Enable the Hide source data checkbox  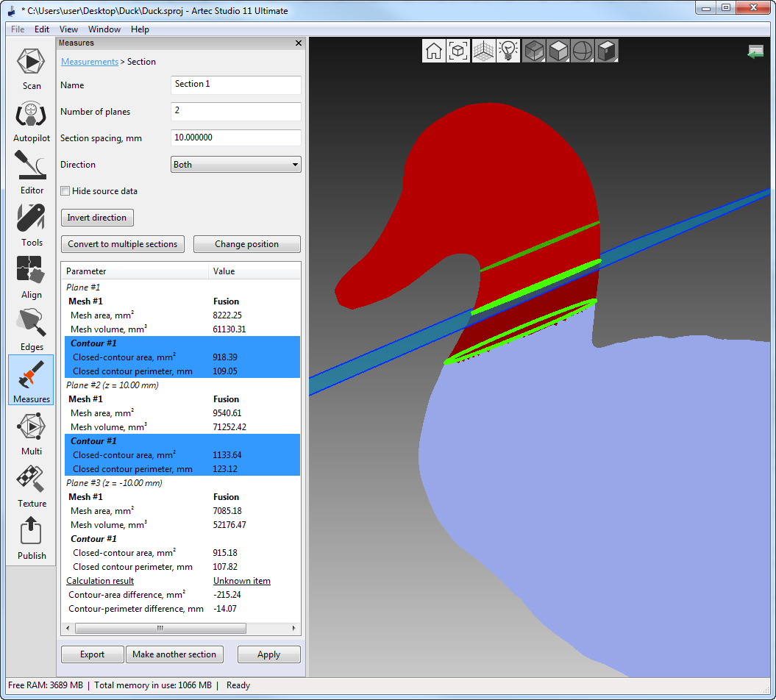[65, 191]
